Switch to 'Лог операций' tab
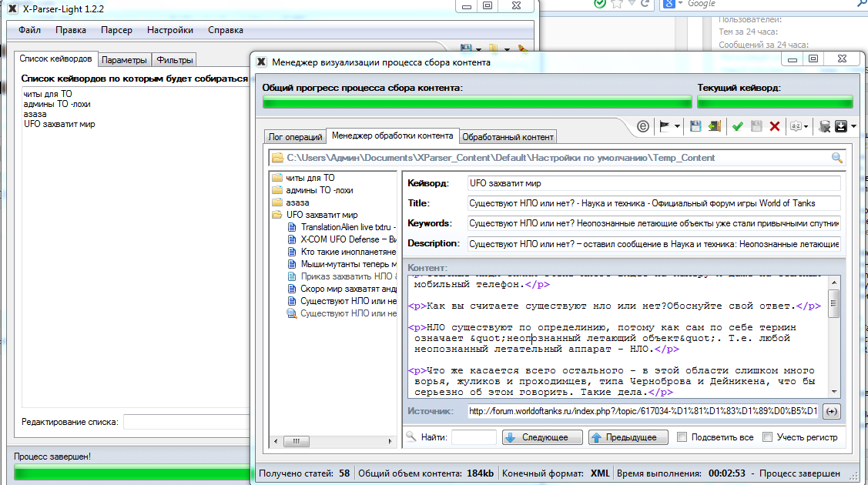868x485 pixels. pyautogui.click(x=295, y=137)
